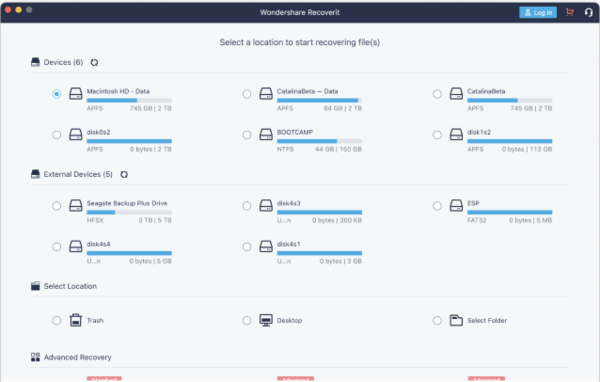This screenshot has width=600, height=382.
Task: Click the 'Desktop' label
Action: tap(289, 320)
